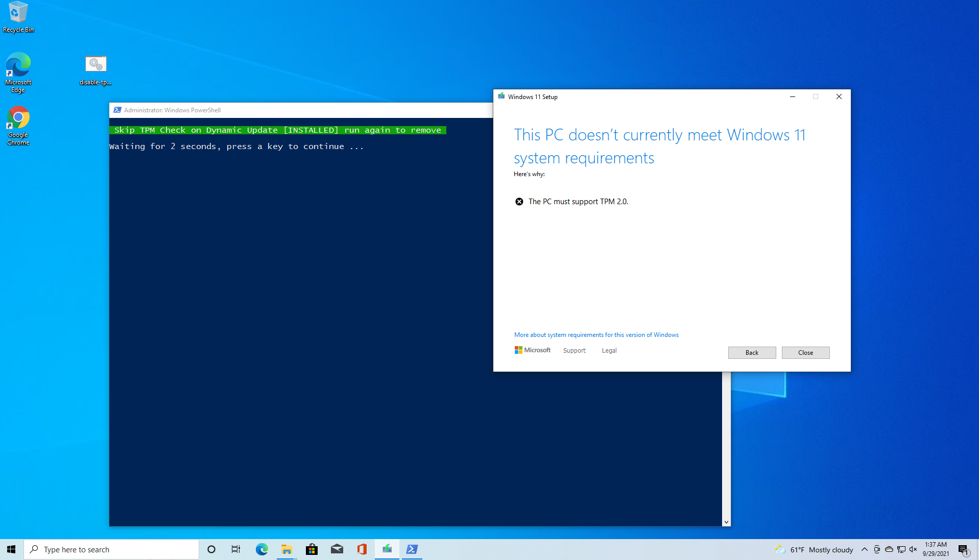
Task: Open the Legal link in Setup
Action: pos(609,351)
